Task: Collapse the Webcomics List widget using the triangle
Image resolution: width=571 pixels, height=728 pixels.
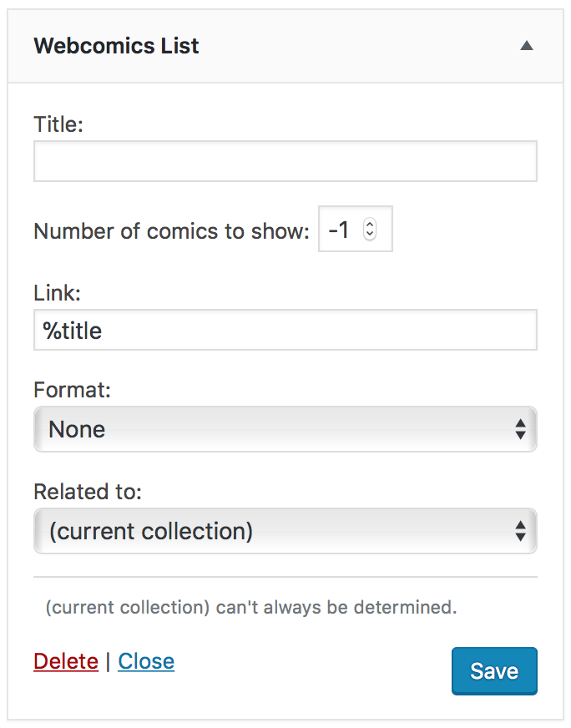Action: [527, 45]
